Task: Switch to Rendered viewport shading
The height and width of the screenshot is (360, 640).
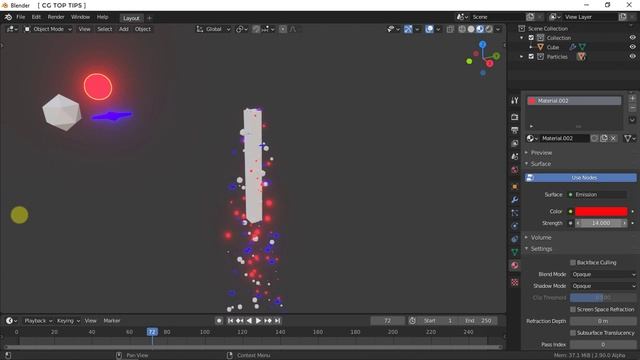Action: [489, 29]
